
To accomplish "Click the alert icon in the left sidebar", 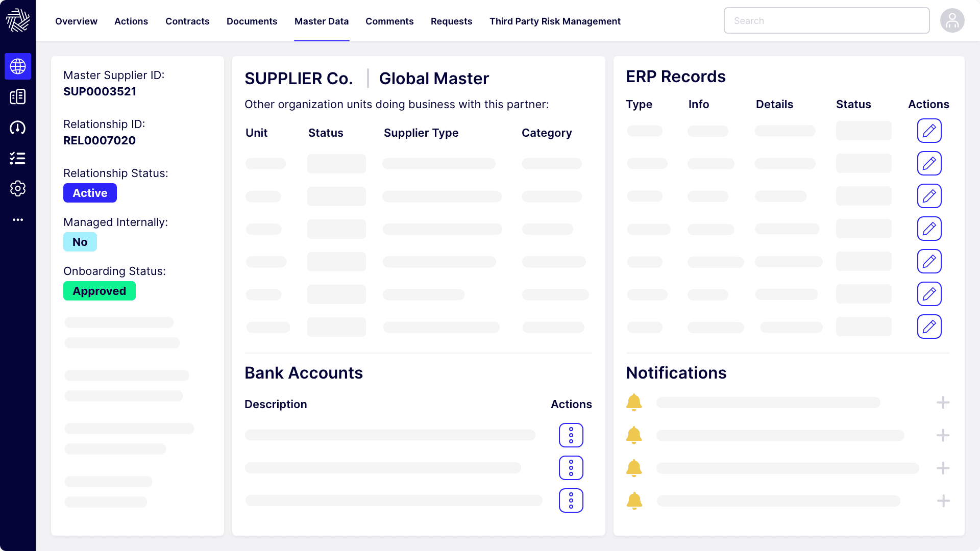I will click(x=18, y=128).
